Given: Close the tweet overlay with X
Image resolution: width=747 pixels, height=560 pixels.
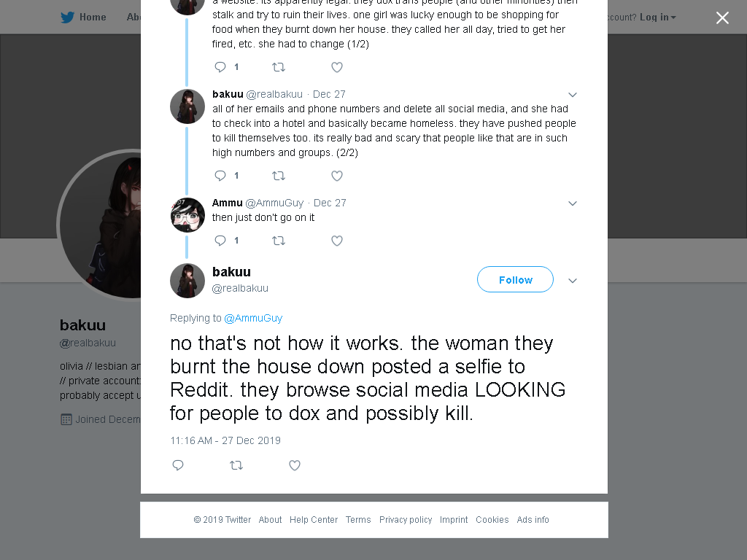Looking at the screenshot, I should [x=722, y=17].
